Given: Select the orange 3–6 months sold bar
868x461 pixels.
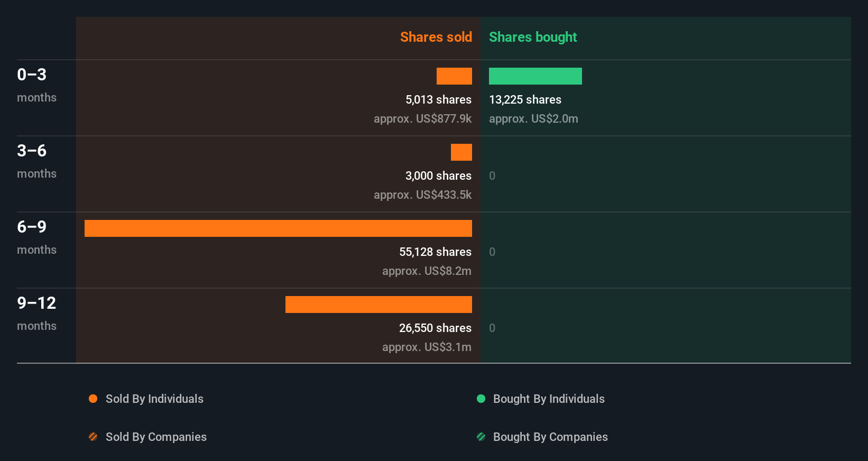Looking at the screenshot, I should tap(461, 152).
